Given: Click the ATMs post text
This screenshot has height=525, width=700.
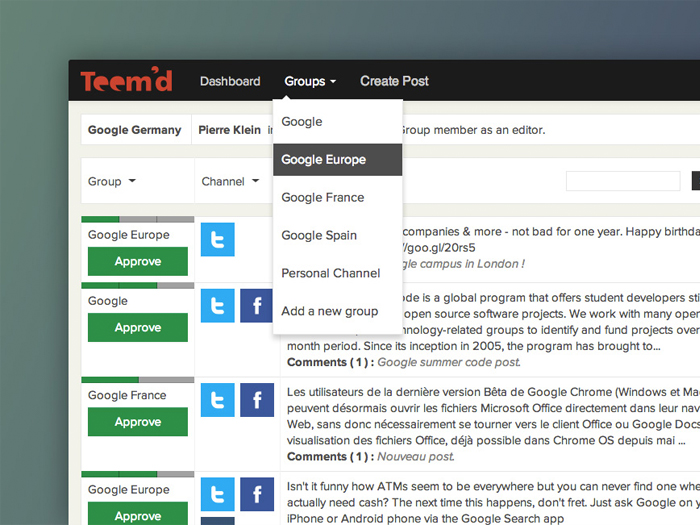Looking at the screenshot, I should pyautogui.click(x=493, y=502).
